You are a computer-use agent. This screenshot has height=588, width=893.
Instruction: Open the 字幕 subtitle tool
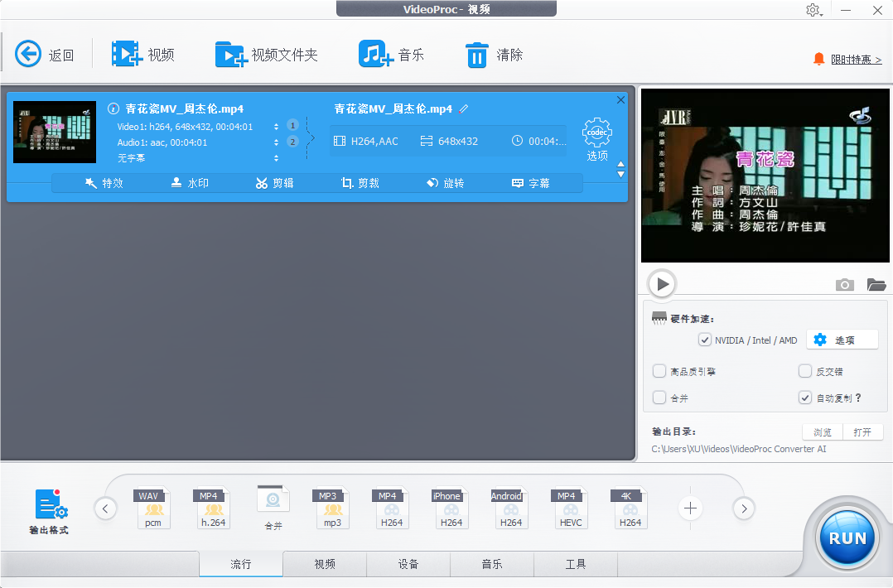point(534,183)
